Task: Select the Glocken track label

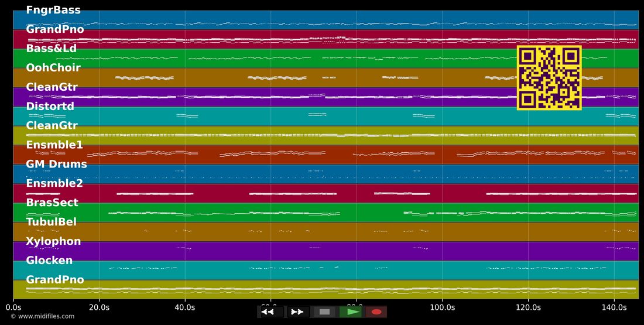Action: [49, 260]
